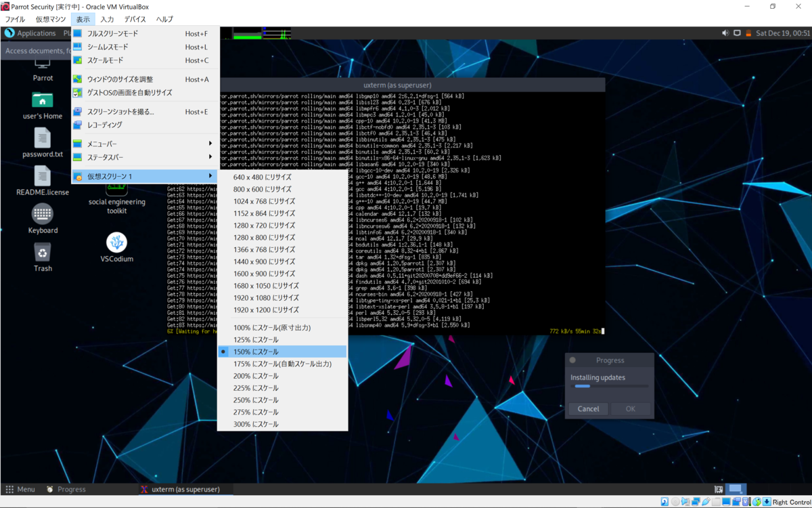The width and height of the screenshot is (812, 508).
Task: Choose 250% にスケール
Action: pos(282,400)
